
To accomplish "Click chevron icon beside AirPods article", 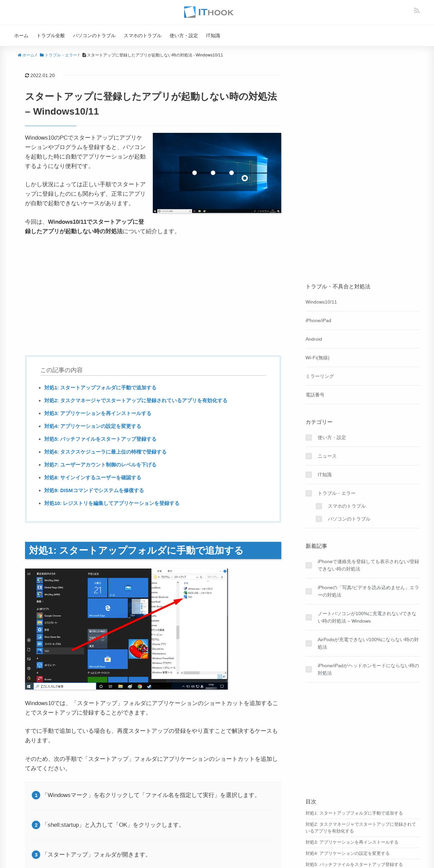I will pyautogui.click(x=309, y=643).
